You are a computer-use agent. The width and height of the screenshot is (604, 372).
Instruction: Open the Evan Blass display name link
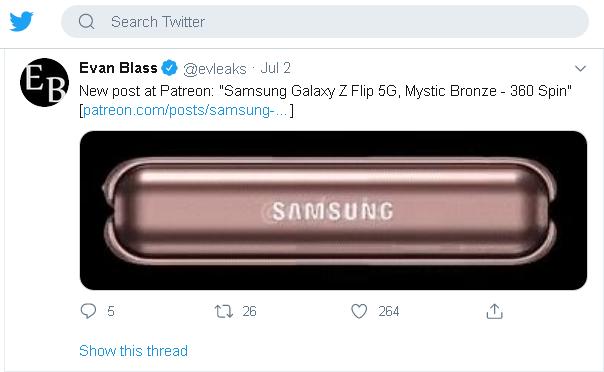coord(118,68)
